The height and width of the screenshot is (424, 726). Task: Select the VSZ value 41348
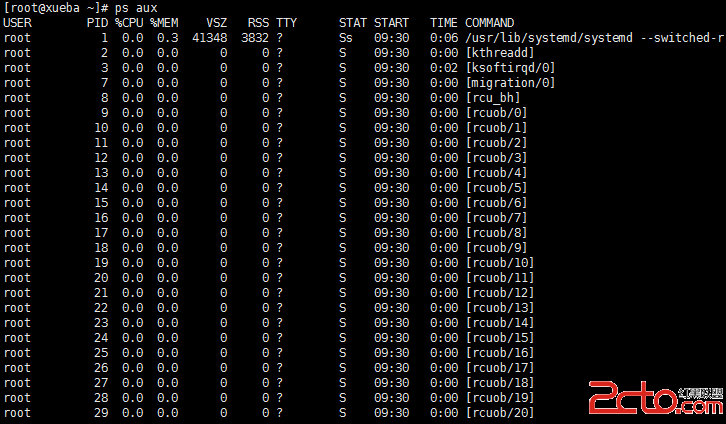point(210,38)
